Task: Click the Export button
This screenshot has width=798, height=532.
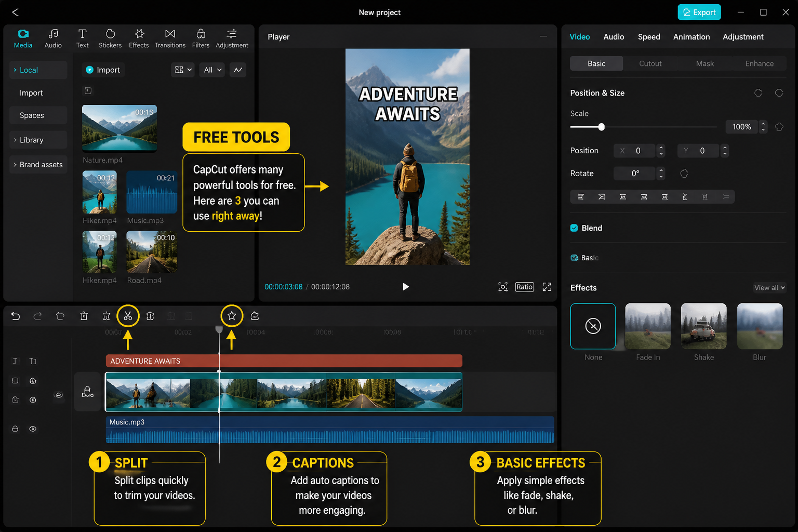Action: 699,12
